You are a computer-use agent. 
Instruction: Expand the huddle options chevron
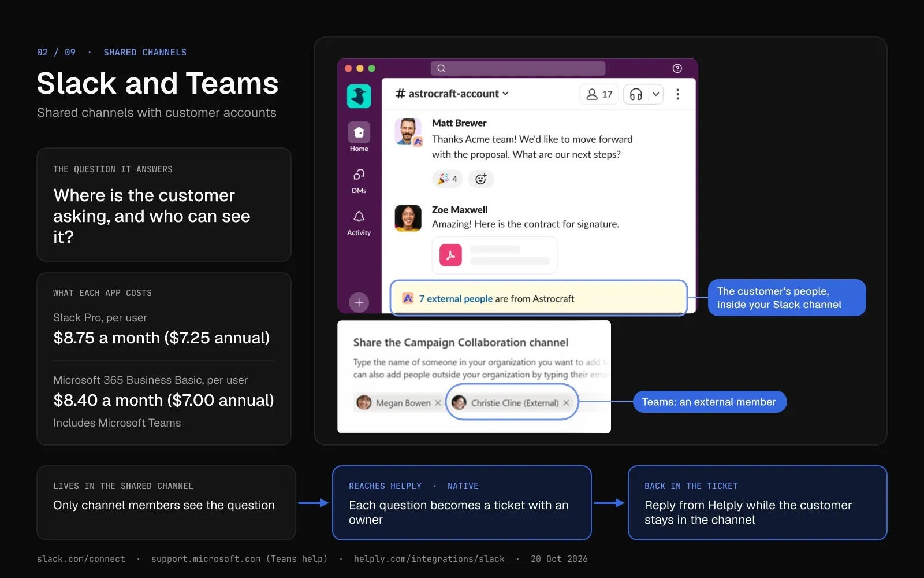[655, 94]
